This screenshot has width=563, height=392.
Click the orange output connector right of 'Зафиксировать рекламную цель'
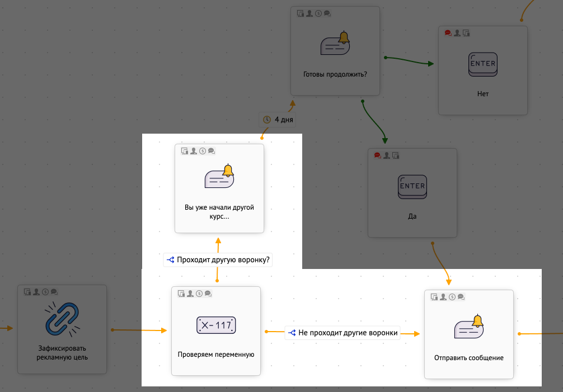click(112, 330)
